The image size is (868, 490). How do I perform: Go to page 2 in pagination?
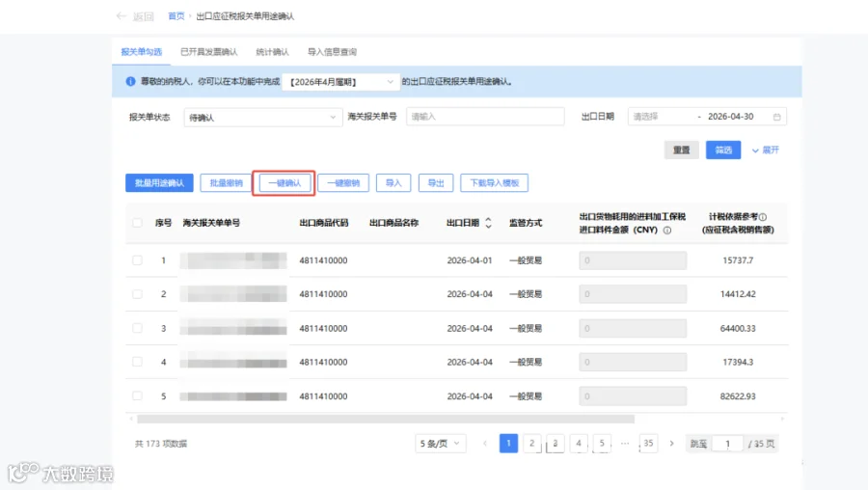click(x=532, y=444)
